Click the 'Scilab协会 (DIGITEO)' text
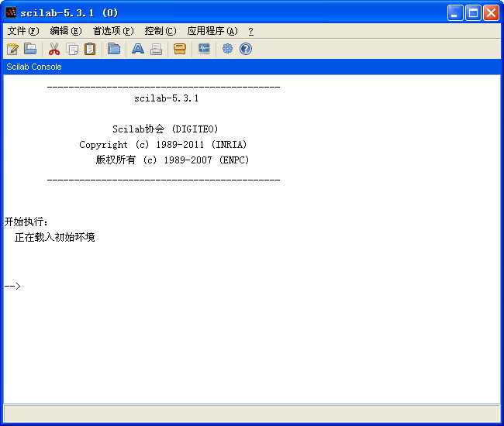 point(165,129)
